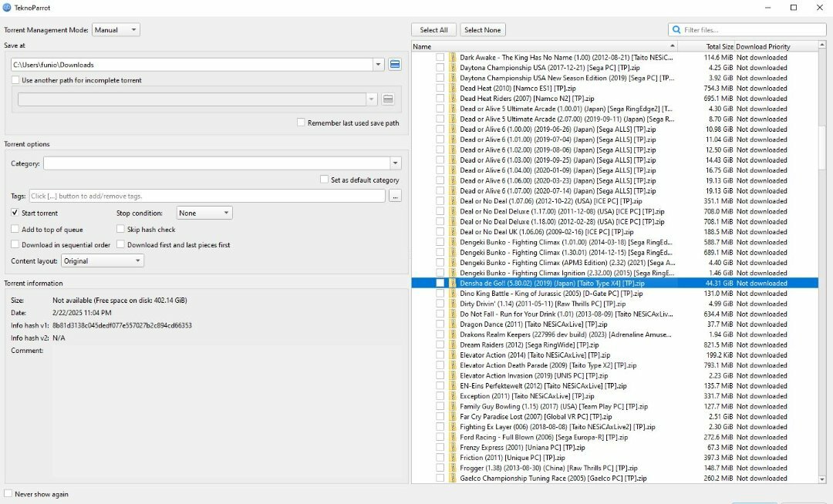The width and height of the screenshot is (833, 504).
Task: Click the zip icon beside Frenzy Express (2001)
Action: (453, 447)
